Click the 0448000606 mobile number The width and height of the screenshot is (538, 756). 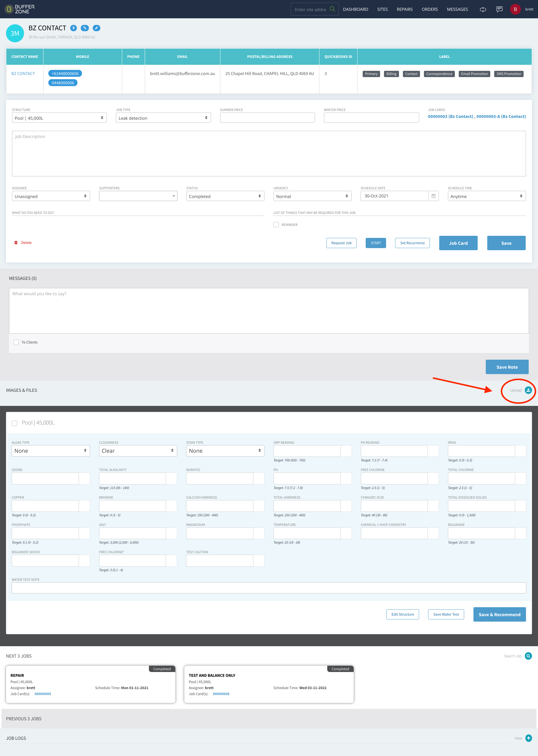click(x=63, y=83)
